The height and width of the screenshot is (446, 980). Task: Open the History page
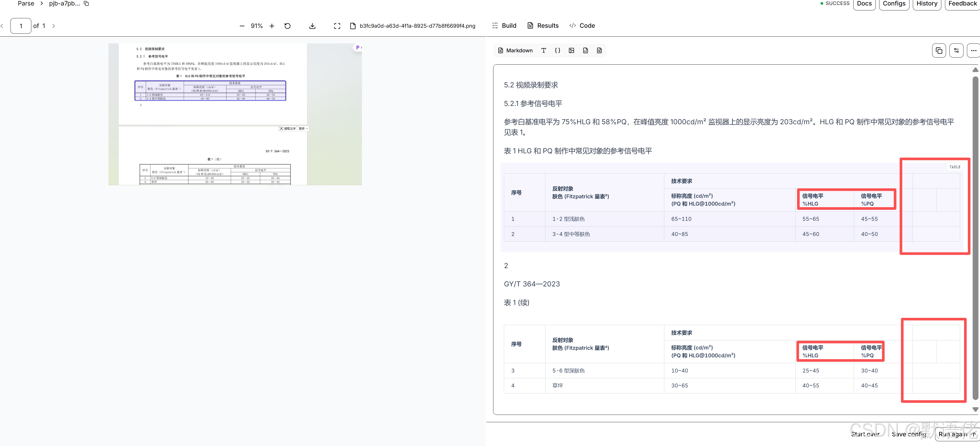(927, 4)
